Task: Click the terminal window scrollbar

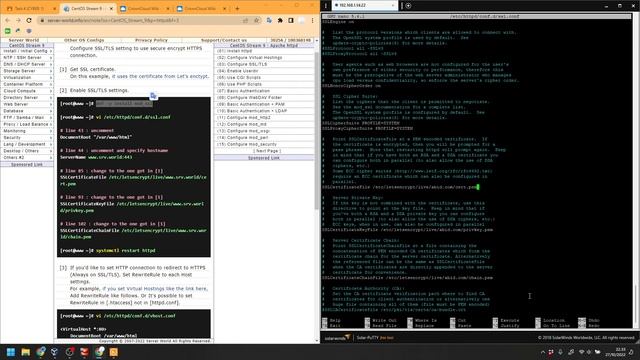Action: 636,171
